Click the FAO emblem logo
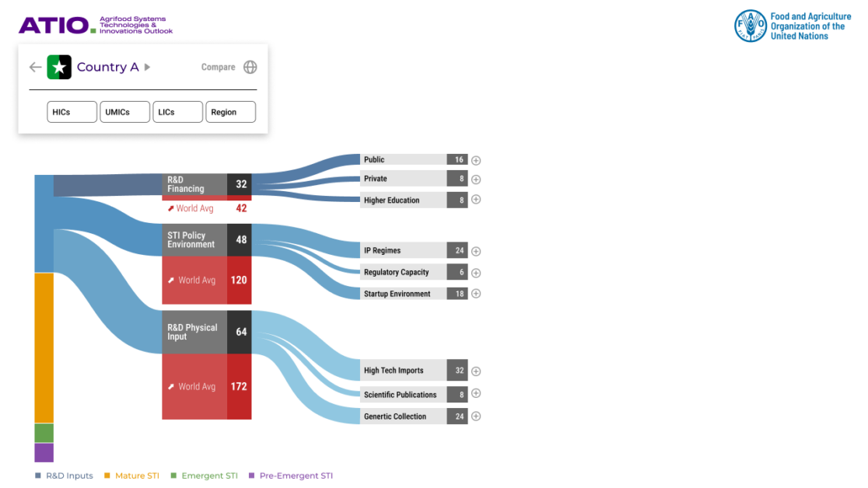The height and width of the screenshot is (488, 868). point(750,26)
